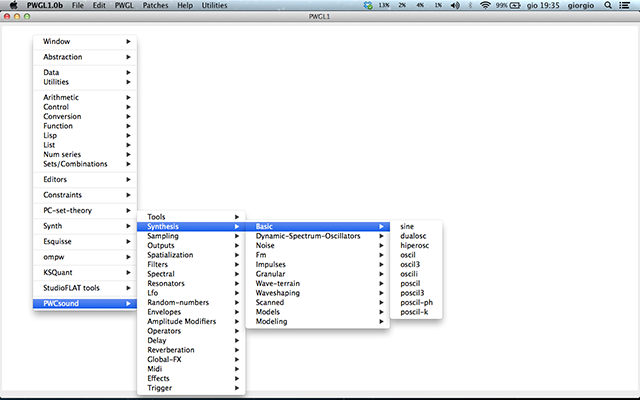
Task: Open the Global-FX submenu
Action: click(191, 359)
